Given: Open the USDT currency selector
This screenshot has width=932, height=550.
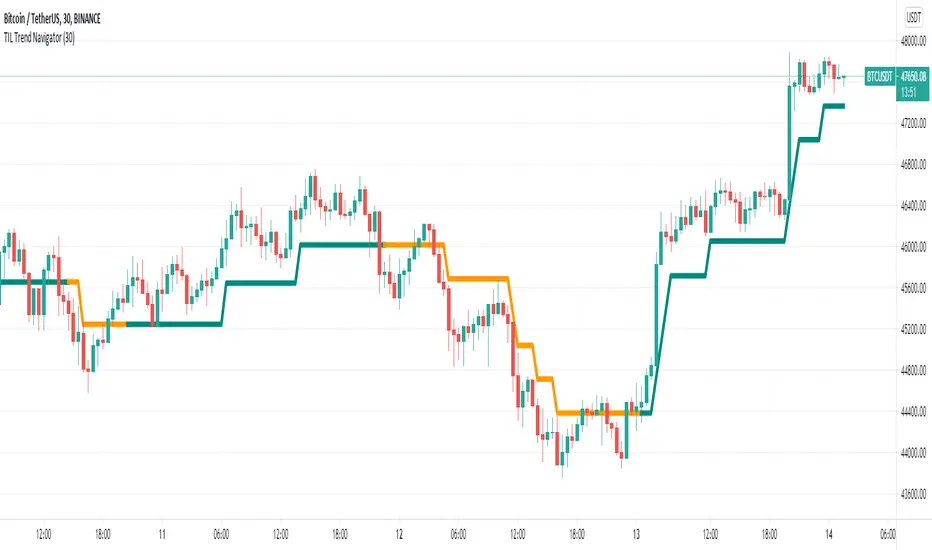Looking at the screenshot, I should (x=912, y=16).
